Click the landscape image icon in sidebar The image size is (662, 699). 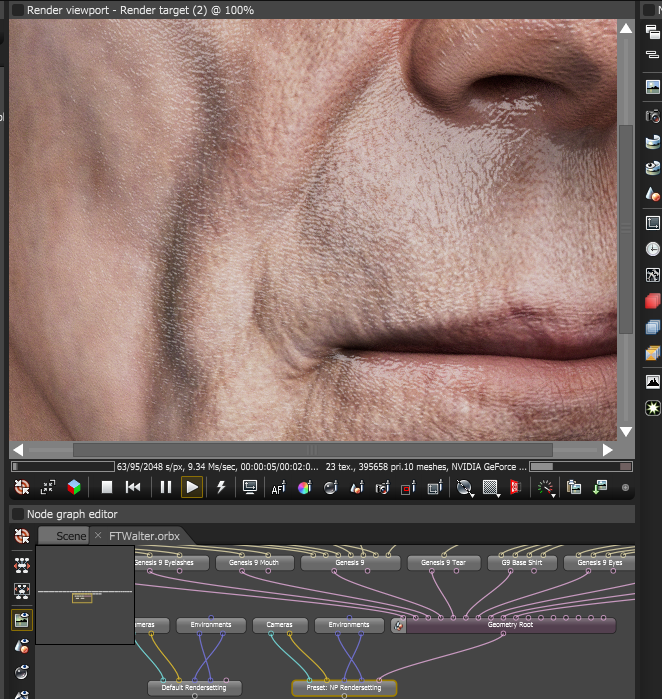point(653,87)
